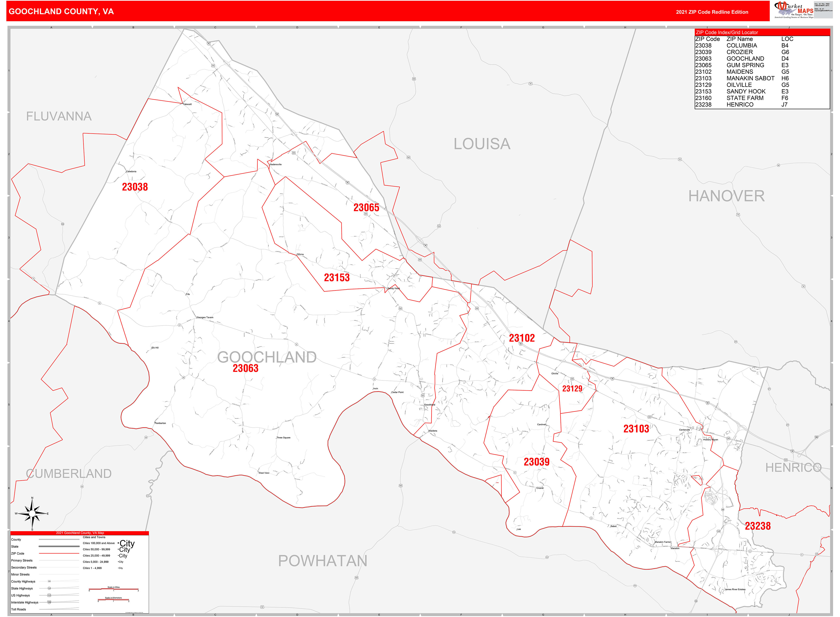
Task: Click Manakin Farms place label
Action: pyautogui.click(x=663, y=542)
